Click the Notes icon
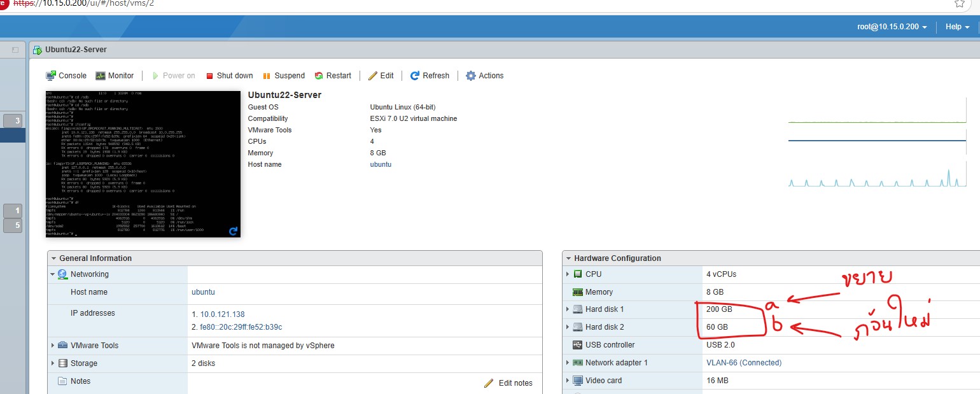980x394 pixels. [x=62, y=381]
